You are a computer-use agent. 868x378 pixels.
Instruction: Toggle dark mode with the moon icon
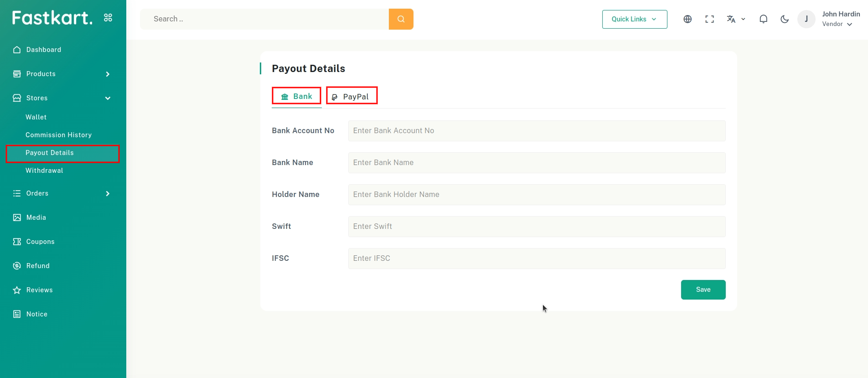785,19
